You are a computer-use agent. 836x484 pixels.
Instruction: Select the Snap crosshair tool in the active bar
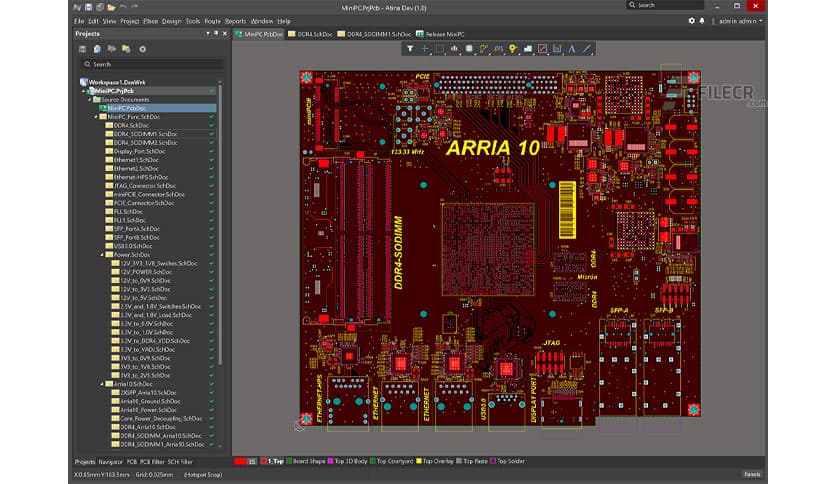point(424,49)
